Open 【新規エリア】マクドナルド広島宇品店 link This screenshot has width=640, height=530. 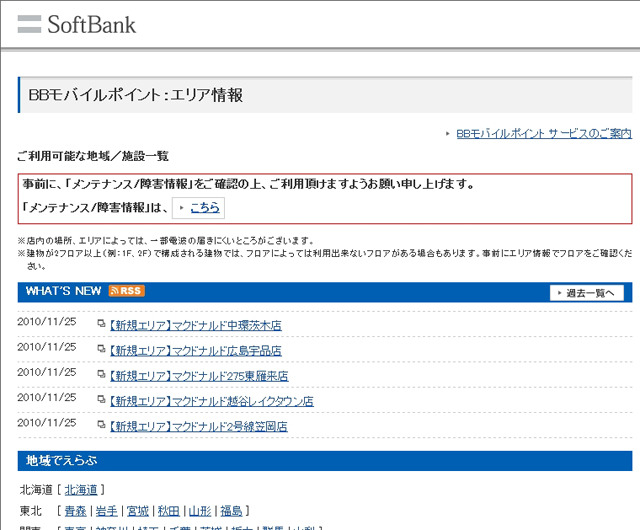[196, 351]
